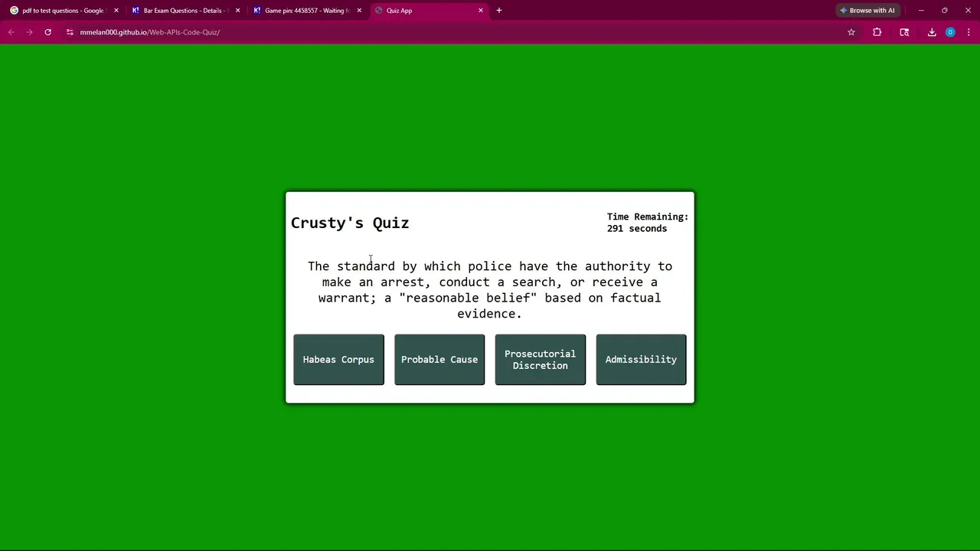Focus the address bar URL
Viewport: 980px width, 551px height.
(x=150, y=32)
